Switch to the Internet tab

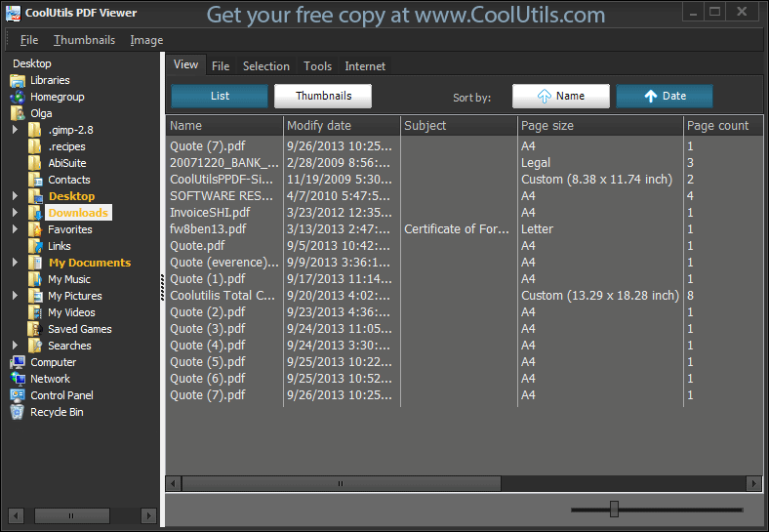(x=365, y=66)
